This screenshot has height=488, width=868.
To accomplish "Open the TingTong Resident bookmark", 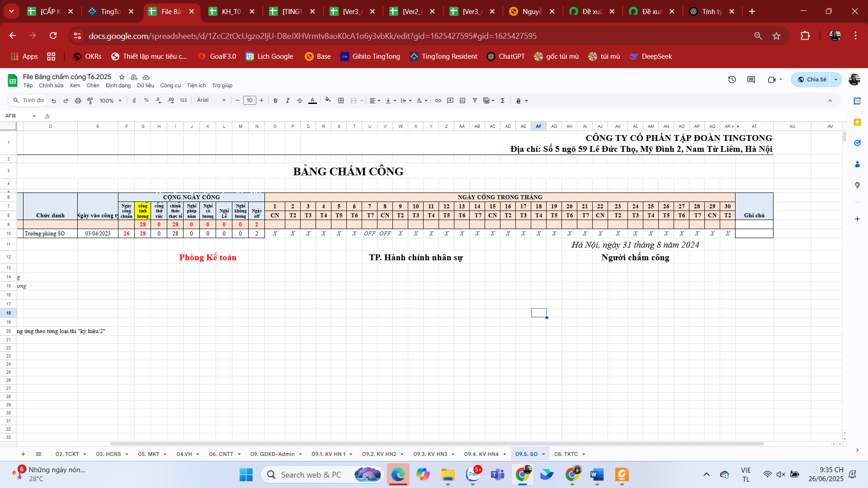I will (x=443, y=56).
